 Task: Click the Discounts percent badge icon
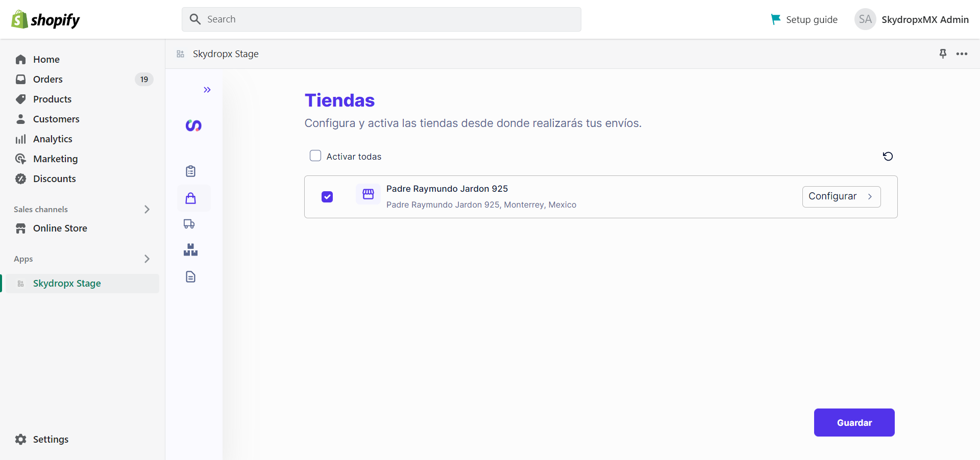pyautogui.click(x=20, y=179)
